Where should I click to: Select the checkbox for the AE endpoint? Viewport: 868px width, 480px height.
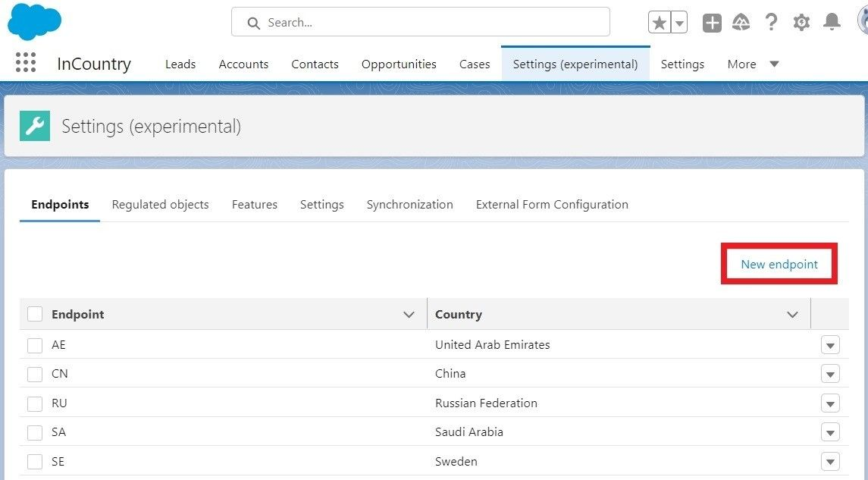(34, 344)
